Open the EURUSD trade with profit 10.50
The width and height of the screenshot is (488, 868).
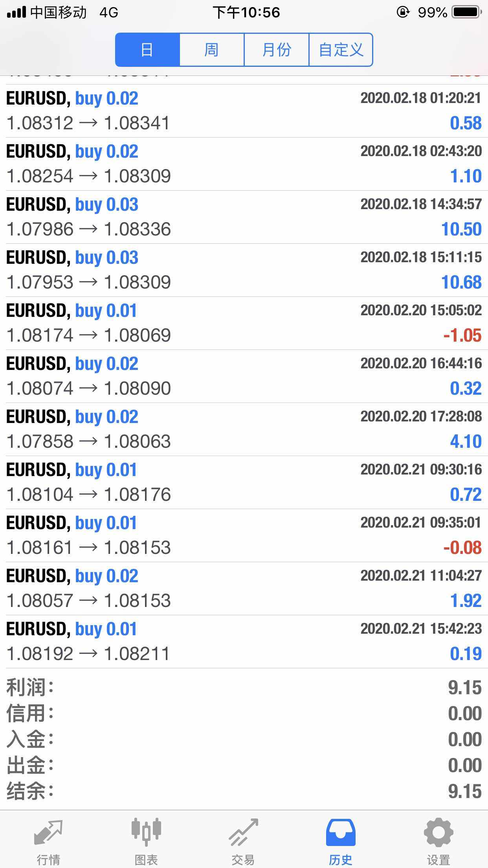[x=244, y=217]
